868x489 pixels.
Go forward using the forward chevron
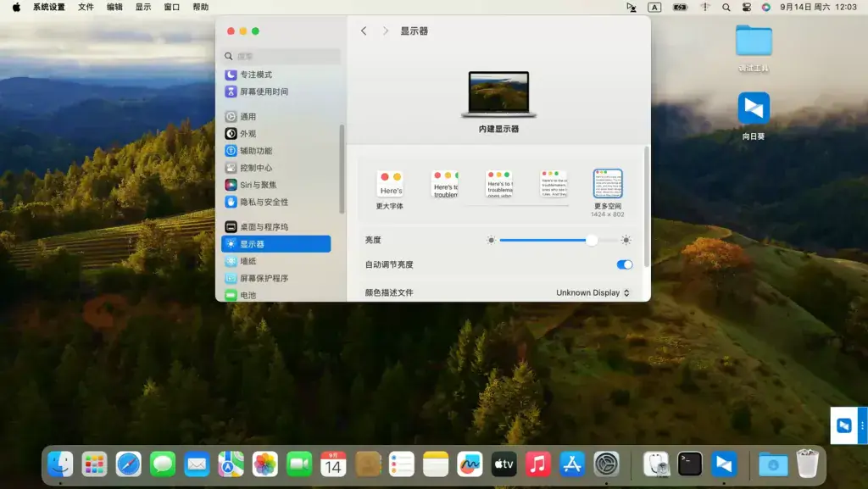click(386, 31)
